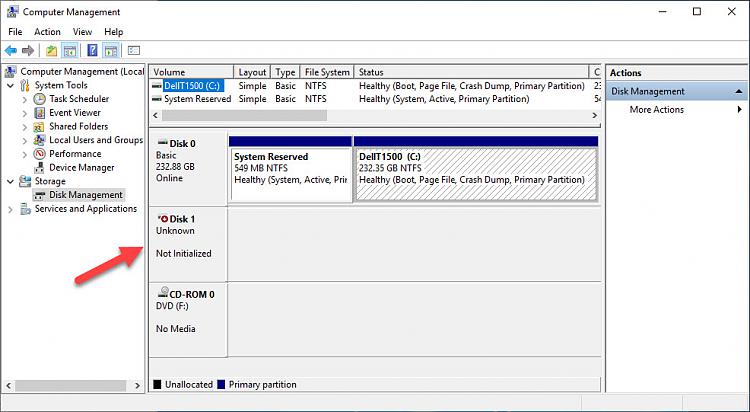Screen dimensions: 750x412
Task: Sort by the File System column header
Action: click(x=327, y=72)
